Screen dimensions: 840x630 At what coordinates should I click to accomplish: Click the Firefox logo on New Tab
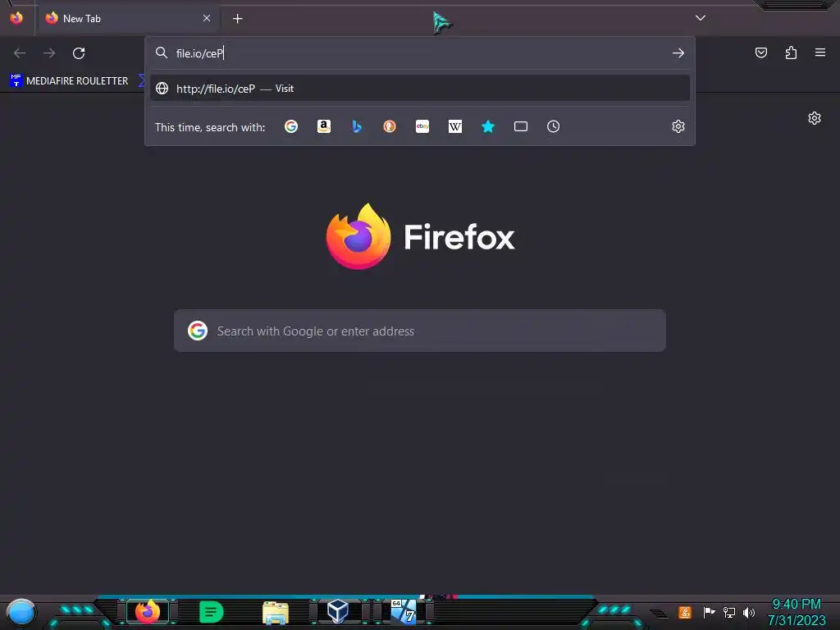358,236
